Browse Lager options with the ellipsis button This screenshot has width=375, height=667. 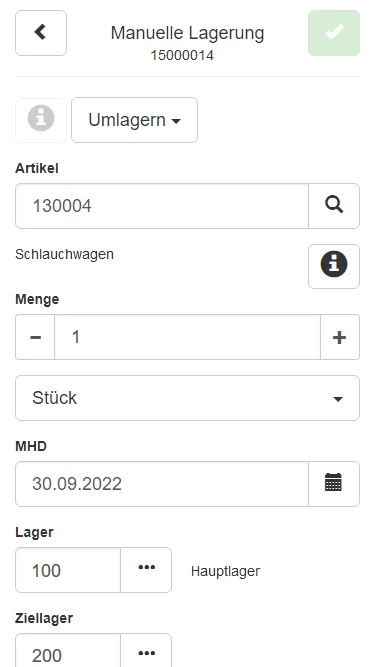[x=146, y=570]
